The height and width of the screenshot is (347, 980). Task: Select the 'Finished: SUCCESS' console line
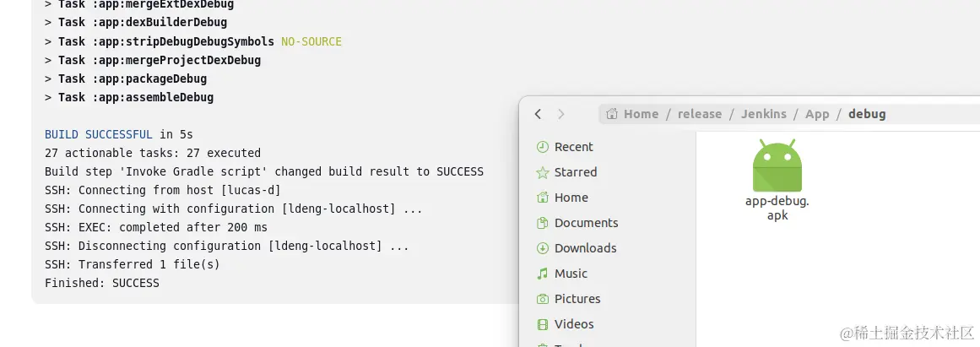102,283
